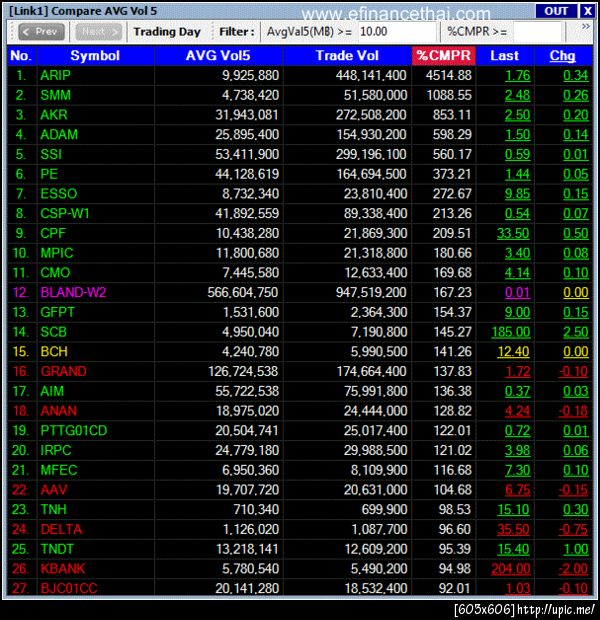Image resolution: width=600 pixels, height=620 pixels.
Task: Select the SSI symbol
Action: click(51, 154)
